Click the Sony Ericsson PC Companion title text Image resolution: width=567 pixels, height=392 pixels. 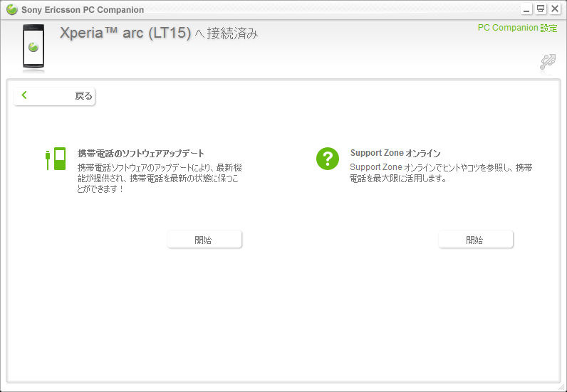coord(83,10)
